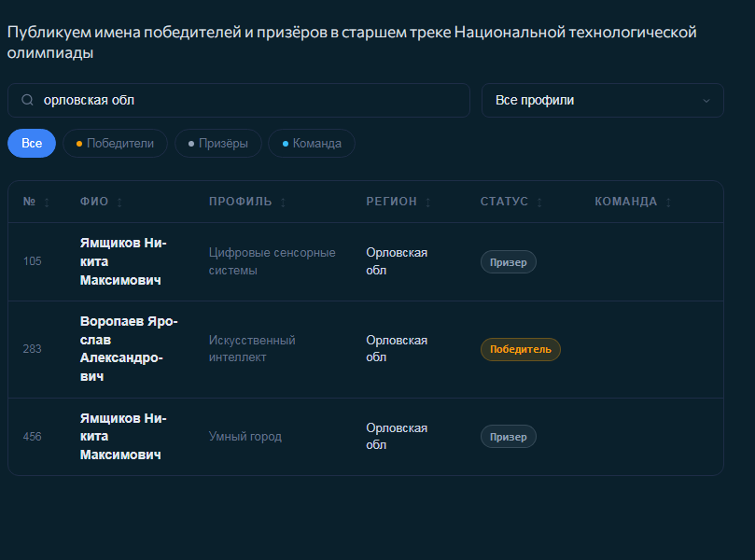Sort by Статус column arrows icon
Viewport: 755px width, 560px height.
point(539,203)
